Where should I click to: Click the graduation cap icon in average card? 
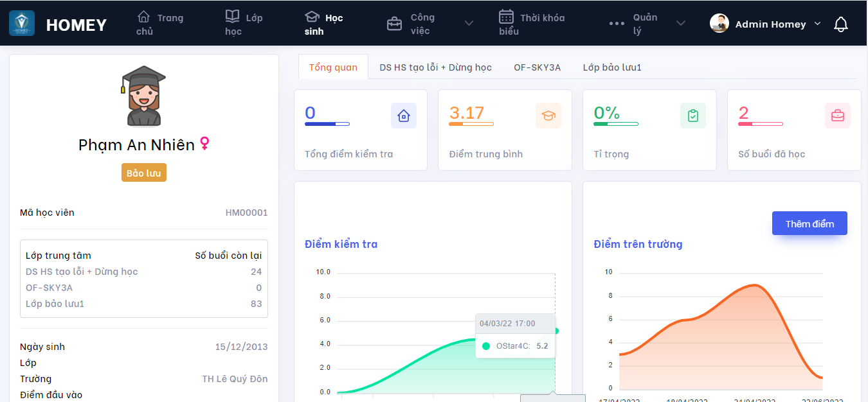[x=548, y=116]
